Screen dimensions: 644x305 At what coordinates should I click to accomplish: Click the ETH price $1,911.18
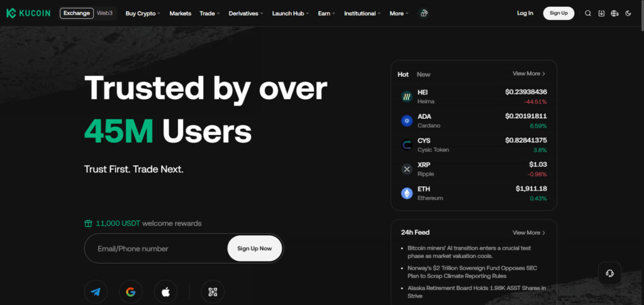click(531, 189)
